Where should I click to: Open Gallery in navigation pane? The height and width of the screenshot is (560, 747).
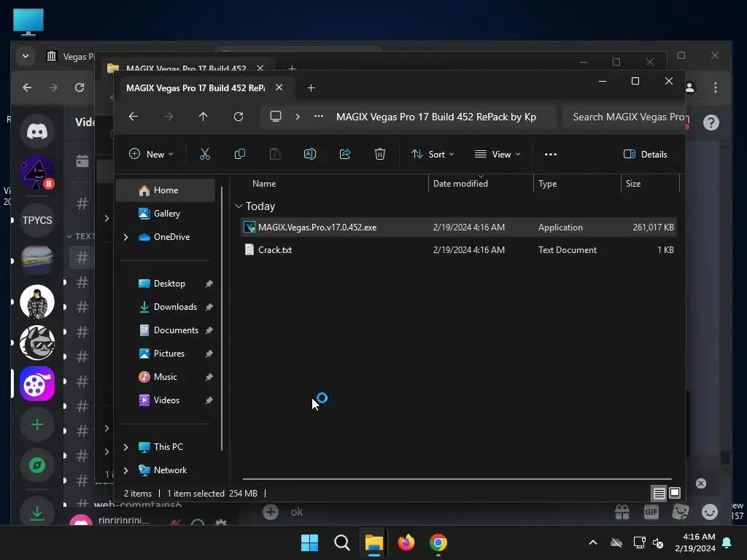(166, 214)
